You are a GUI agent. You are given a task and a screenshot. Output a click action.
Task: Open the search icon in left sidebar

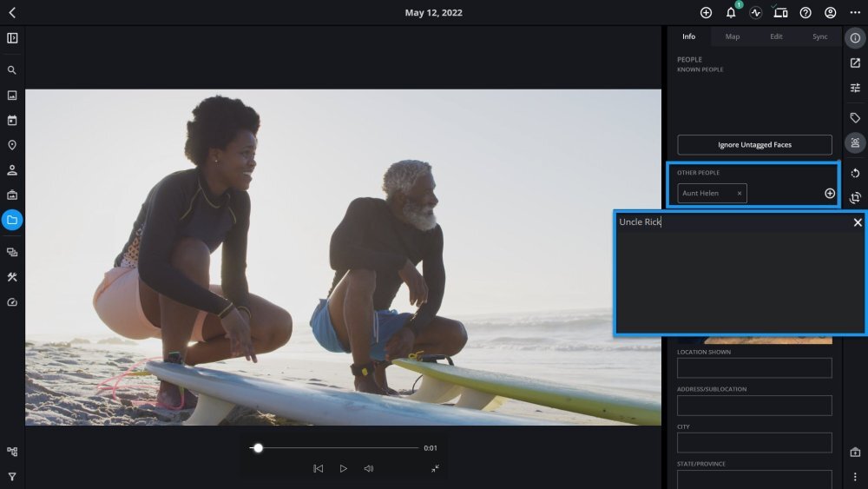12,70
